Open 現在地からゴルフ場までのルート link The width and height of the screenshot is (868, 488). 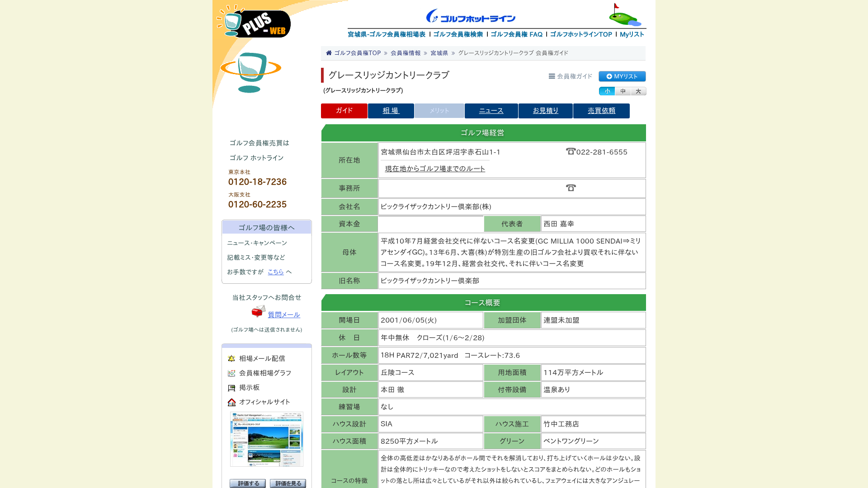pos(435,169)
